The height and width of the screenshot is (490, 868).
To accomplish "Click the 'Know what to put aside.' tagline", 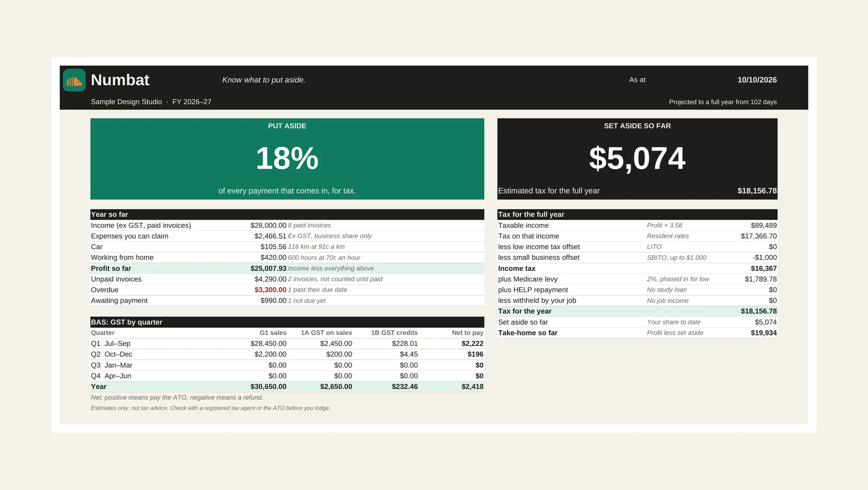I will click(264, 80).
